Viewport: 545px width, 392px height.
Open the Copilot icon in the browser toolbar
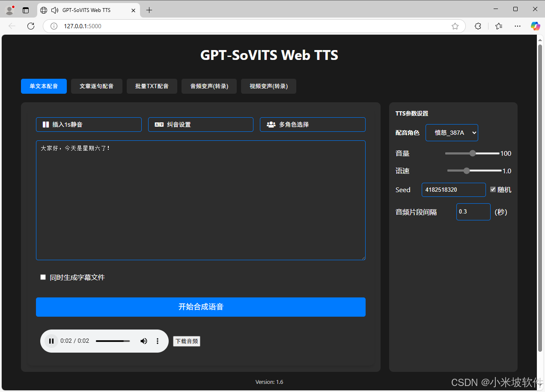coord(535,26)
